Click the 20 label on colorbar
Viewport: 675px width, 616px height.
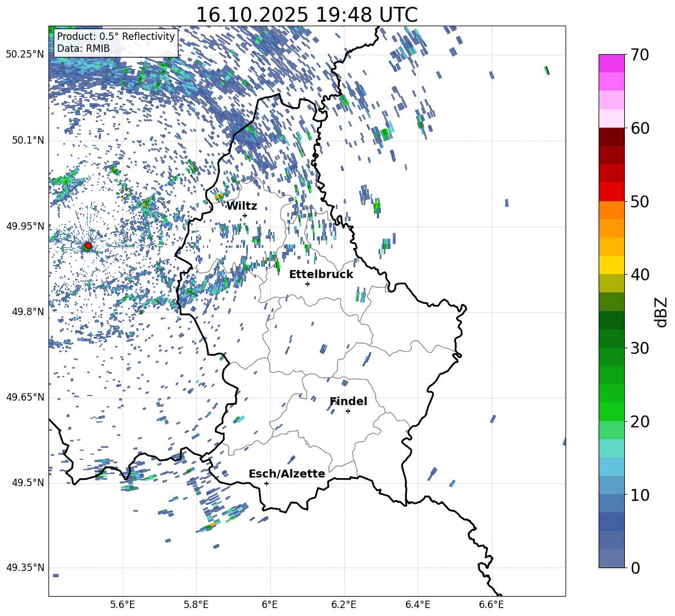pyautogui.click(x=640, y=422)
